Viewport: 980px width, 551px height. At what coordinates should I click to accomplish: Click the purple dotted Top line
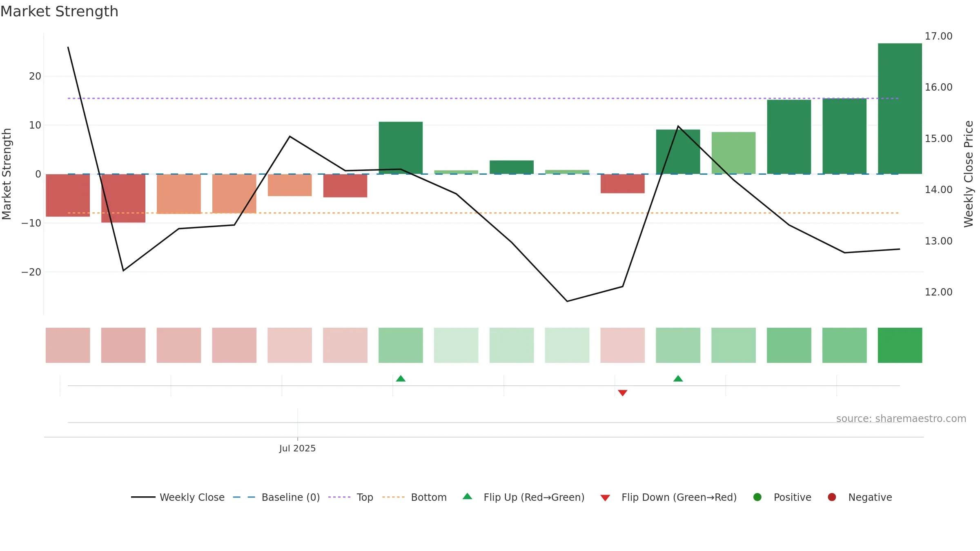[483, 98]
